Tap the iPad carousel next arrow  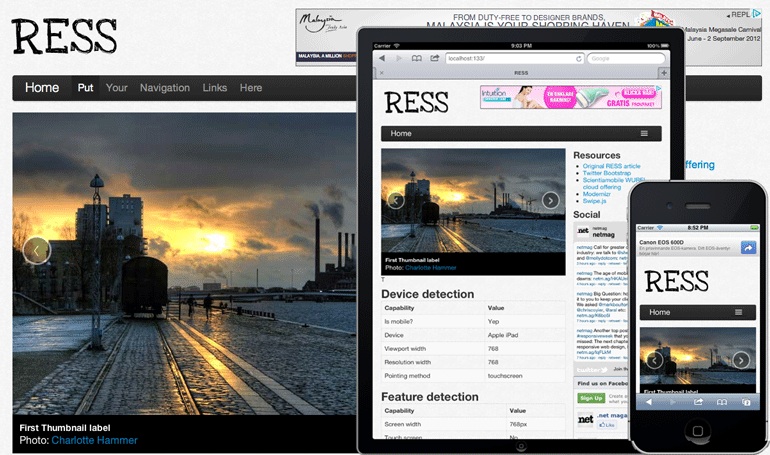click(550, 200)
